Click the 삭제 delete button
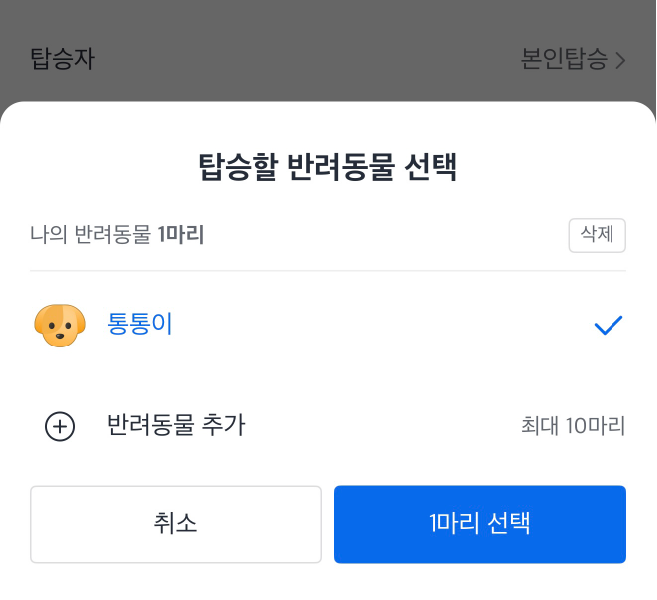Viewport: 657px width, 600px height. 597,235
